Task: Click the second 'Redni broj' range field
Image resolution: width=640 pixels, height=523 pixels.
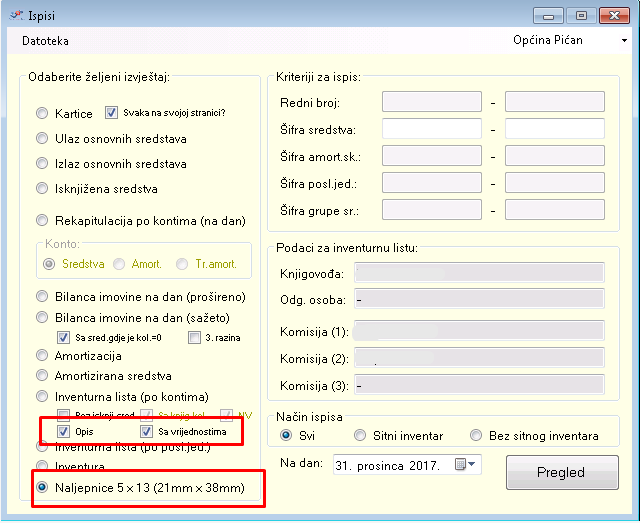Action: click(x=554, y=102)
